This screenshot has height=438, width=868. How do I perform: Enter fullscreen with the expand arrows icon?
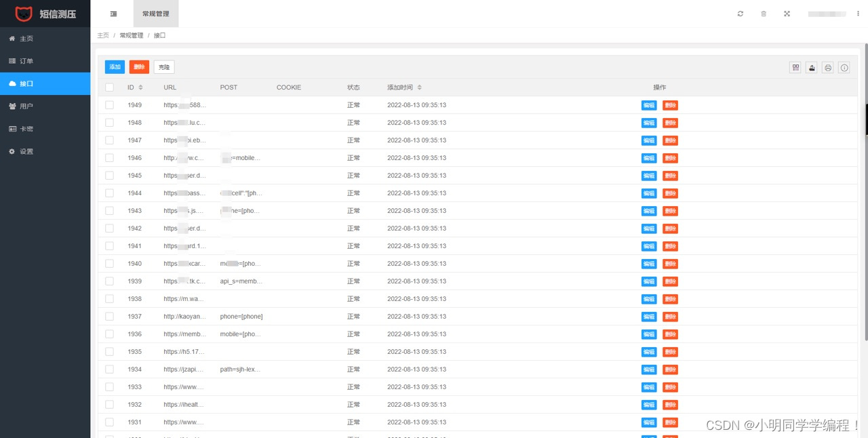point(787,14)
